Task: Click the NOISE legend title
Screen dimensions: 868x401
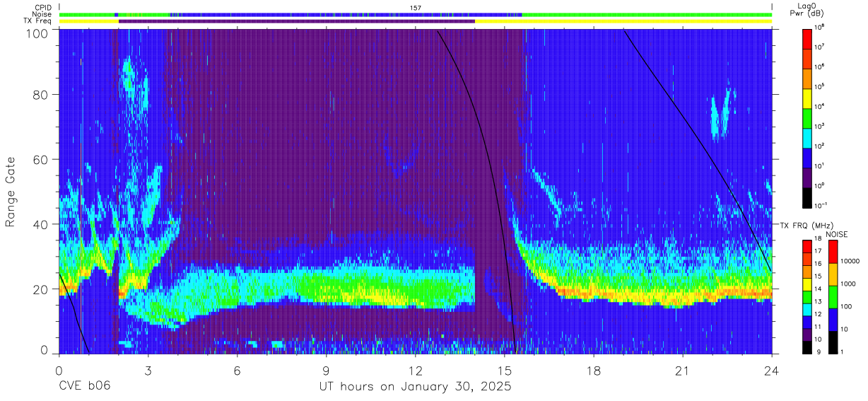Action: [837, 234]
